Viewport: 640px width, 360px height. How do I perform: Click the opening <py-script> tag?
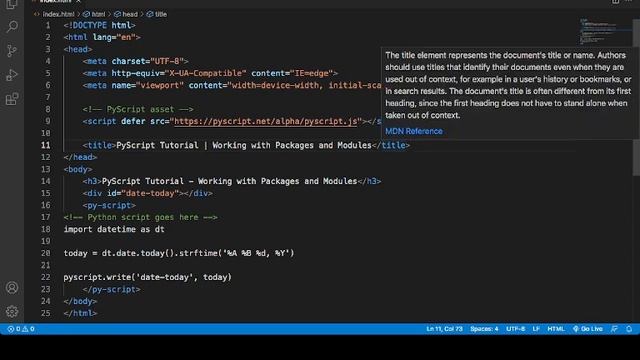[x=109, y=205]
